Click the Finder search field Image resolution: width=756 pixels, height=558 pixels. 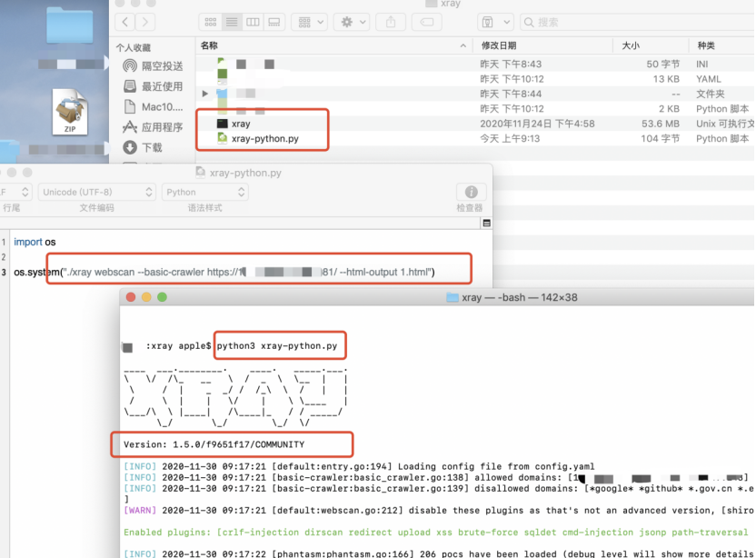click(x=636, y=22)
